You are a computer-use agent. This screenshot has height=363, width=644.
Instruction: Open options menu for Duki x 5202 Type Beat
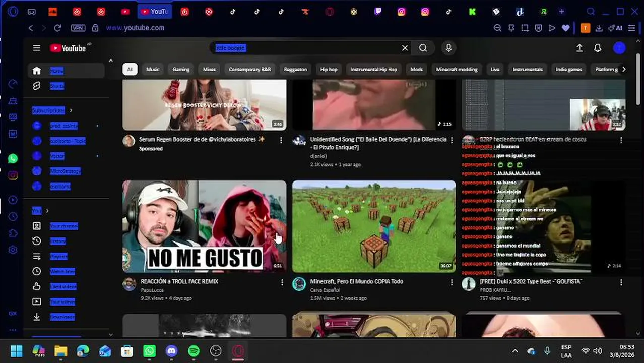621,282
